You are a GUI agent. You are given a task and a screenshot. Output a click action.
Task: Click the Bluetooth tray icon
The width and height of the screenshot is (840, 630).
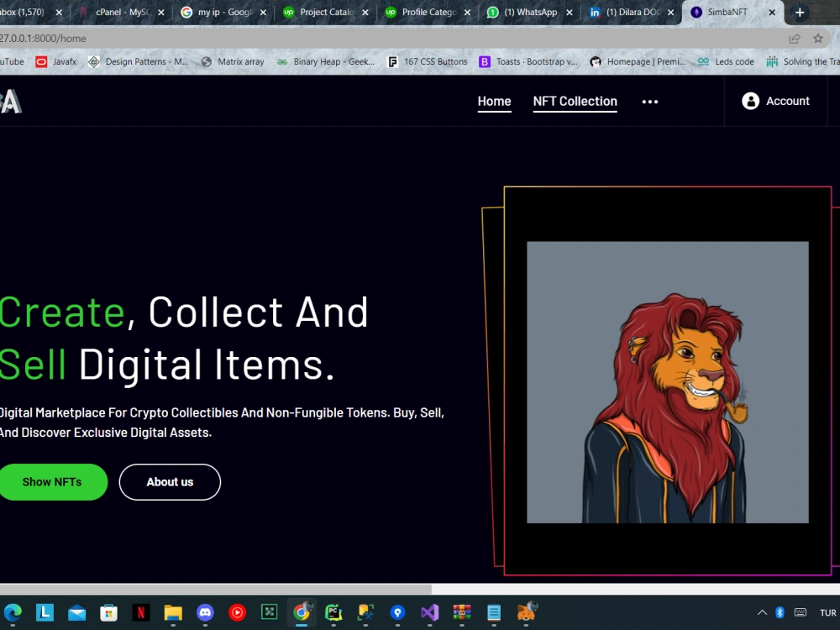click(x=780, y=612)
